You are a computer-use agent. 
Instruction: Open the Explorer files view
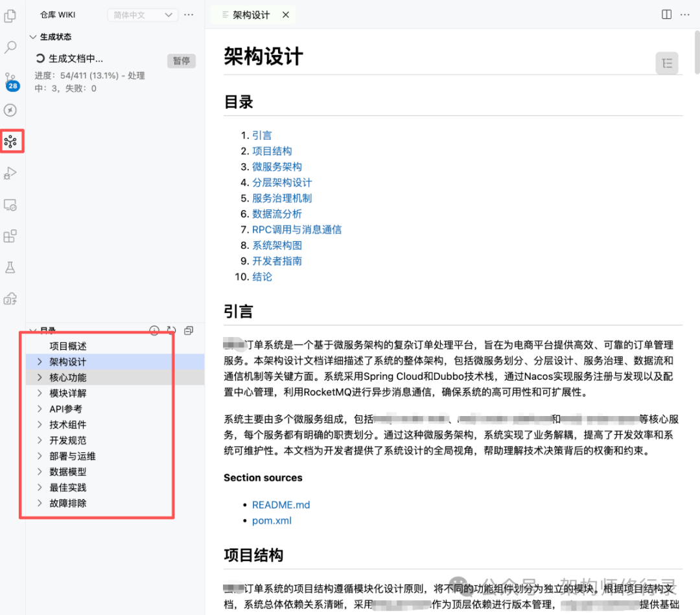10,16
